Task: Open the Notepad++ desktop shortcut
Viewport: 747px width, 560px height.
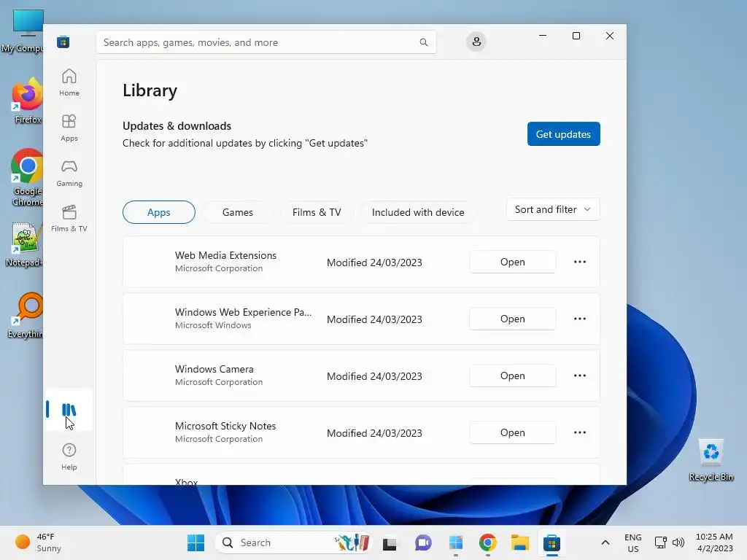Action: point(25,244)
